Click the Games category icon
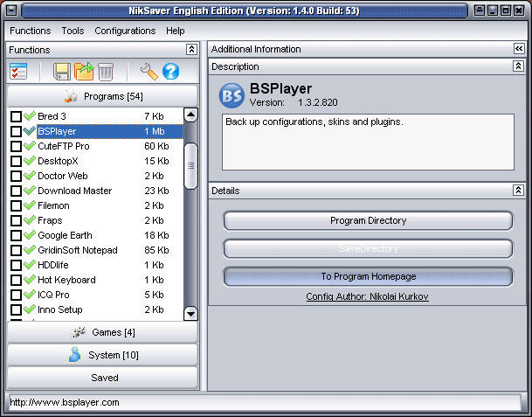 pyautogui.click(x=78, y=332)
